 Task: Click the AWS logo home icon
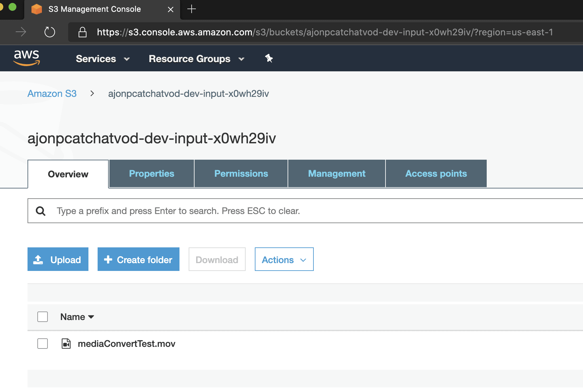[27, 58]
